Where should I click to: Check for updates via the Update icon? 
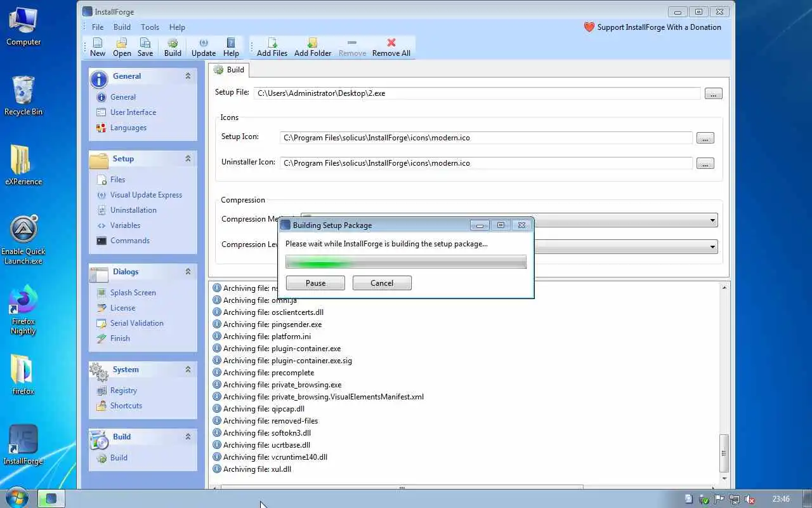coord(204,48)
